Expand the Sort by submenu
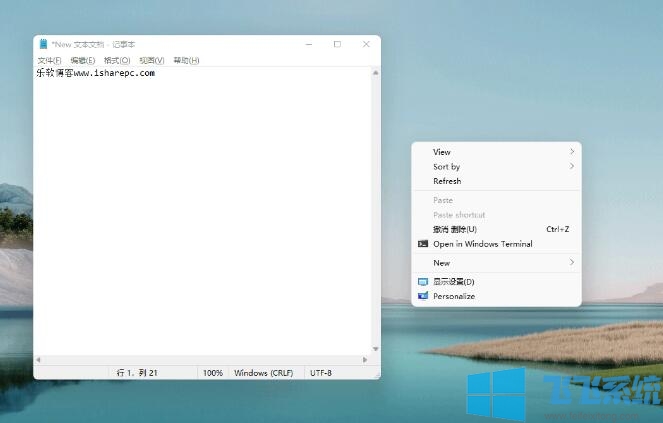 tap(496, 167)
